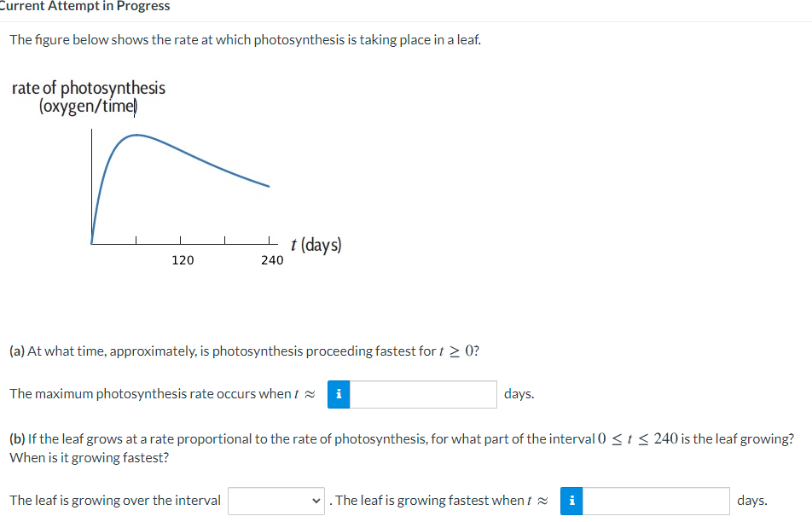812x522 pixels.
Task: Click the 120 tick mark on the time axis
Action: 182,241
